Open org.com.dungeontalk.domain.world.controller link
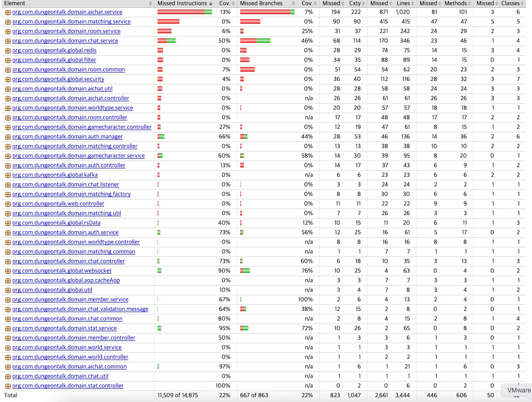Image resolution: width=532 pixels, height=402 pixels. pos(70,357)
